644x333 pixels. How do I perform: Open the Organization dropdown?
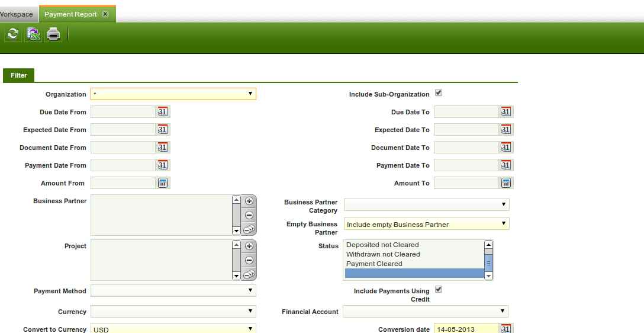173,94
